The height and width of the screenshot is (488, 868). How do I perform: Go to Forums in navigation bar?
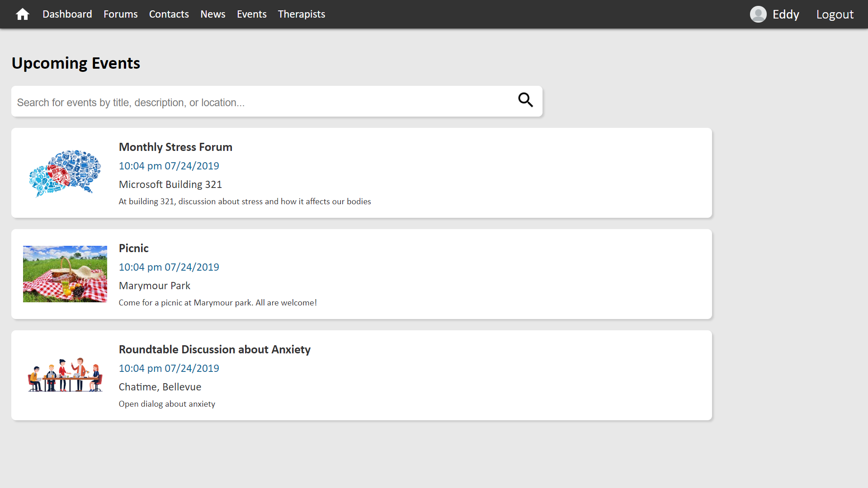(x=121, y=14)
